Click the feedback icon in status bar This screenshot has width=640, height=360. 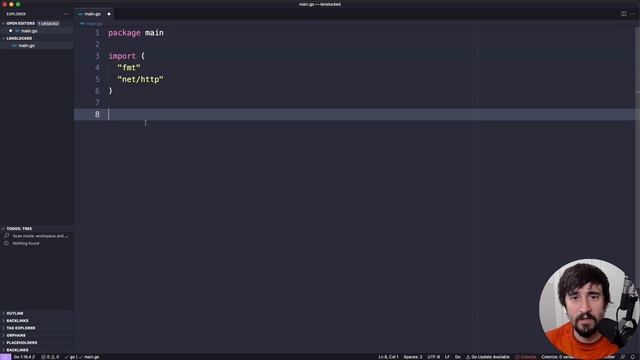coord(623,357)
